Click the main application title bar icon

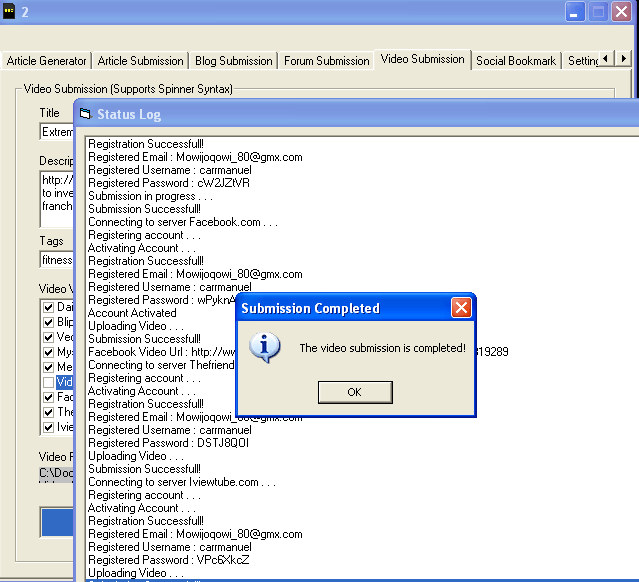(11, 12)
